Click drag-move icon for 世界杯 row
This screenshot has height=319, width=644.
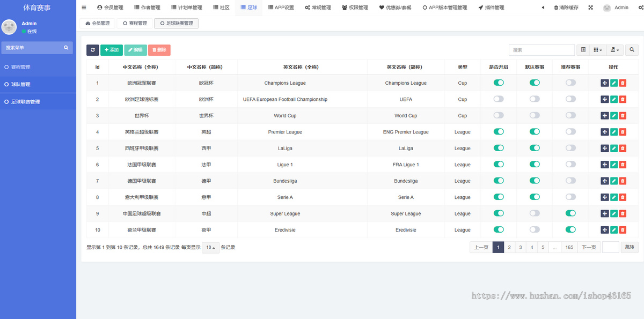(x=605, y=115)
